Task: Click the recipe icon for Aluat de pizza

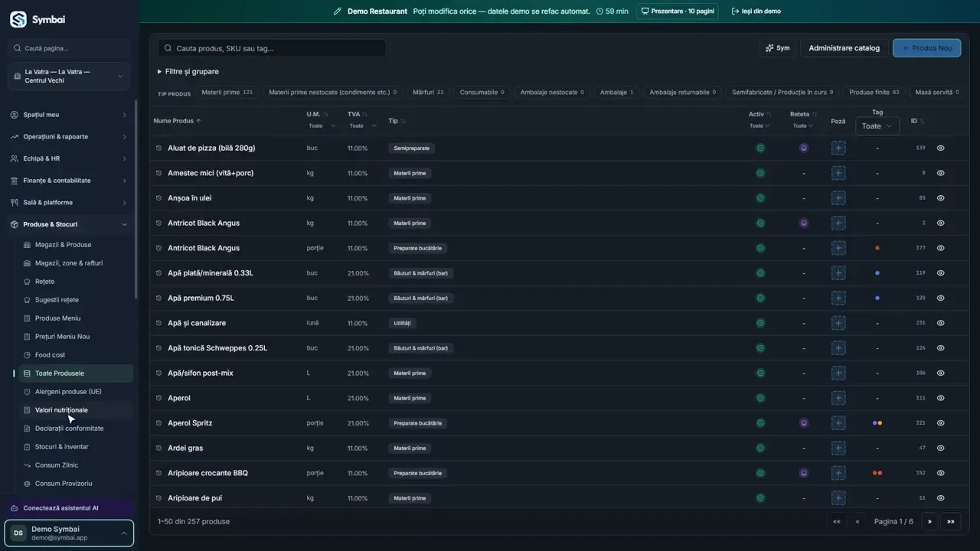Action: [804, 148]
